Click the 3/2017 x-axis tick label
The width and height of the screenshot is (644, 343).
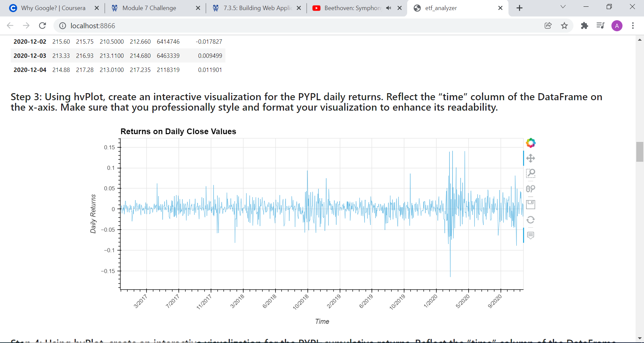tap(141, 301)
